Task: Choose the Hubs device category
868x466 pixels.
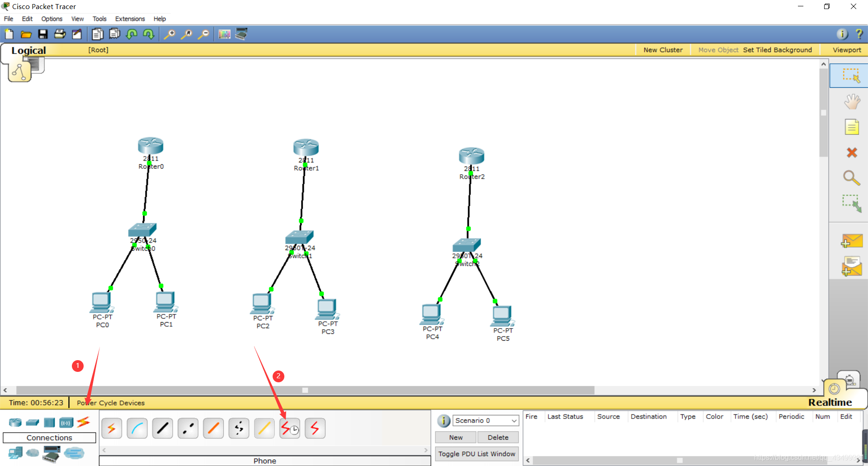Action: click(49, 423)
